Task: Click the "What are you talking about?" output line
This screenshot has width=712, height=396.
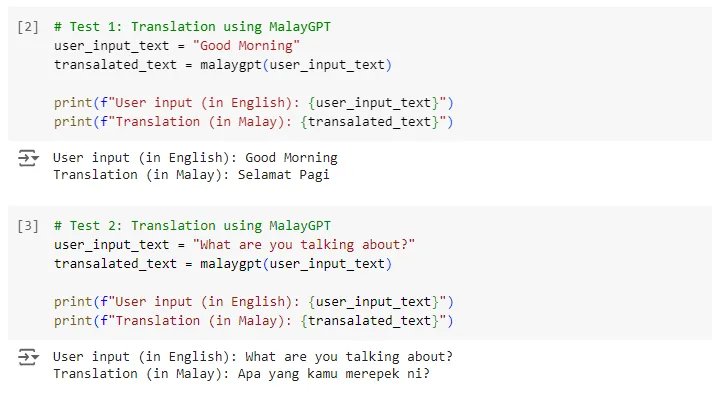Action: (x=253, y=356)
